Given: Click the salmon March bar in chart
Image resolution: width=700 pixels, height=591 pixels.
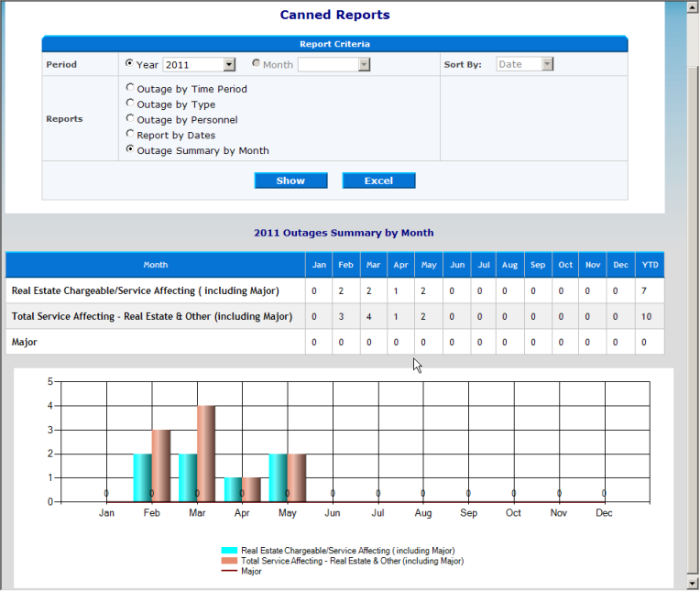Looking at the screenshot, I should pyautogui.click(x=206, y=454).
